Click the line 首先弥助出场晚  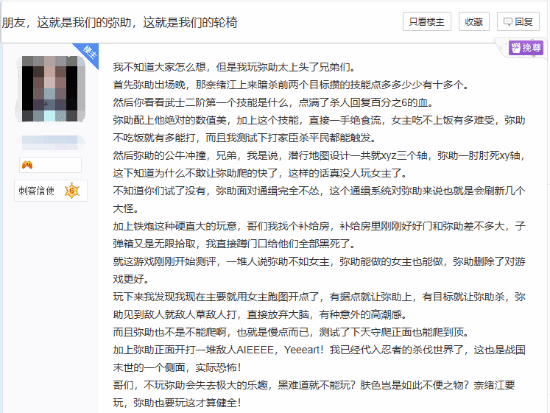pos(290,85)
